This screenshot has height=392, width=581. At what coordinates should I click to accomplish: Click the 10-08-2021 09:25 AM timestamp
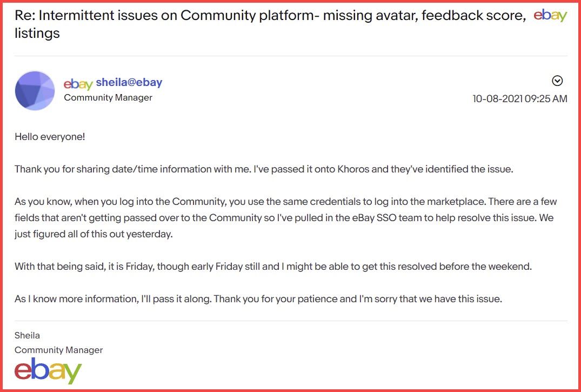click(x=520, y=98)
